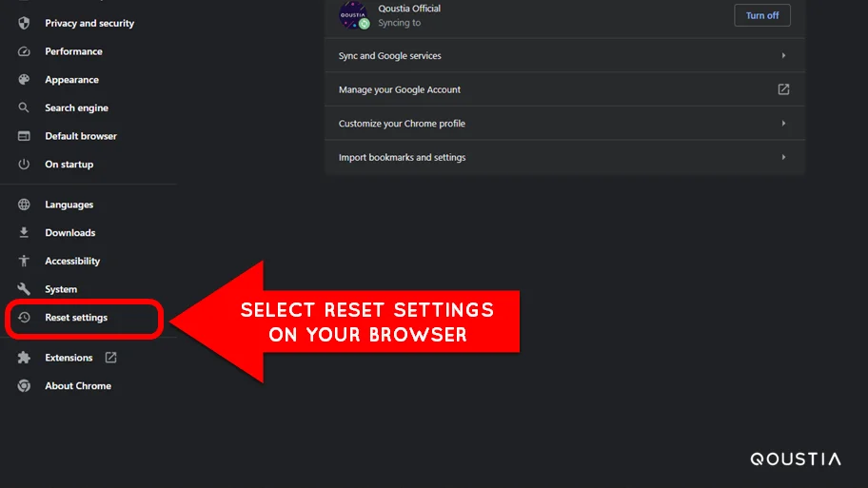Expand Import bookmarks and settings arrow
Screen dimensions: 868x488
(x=783, y=157)
